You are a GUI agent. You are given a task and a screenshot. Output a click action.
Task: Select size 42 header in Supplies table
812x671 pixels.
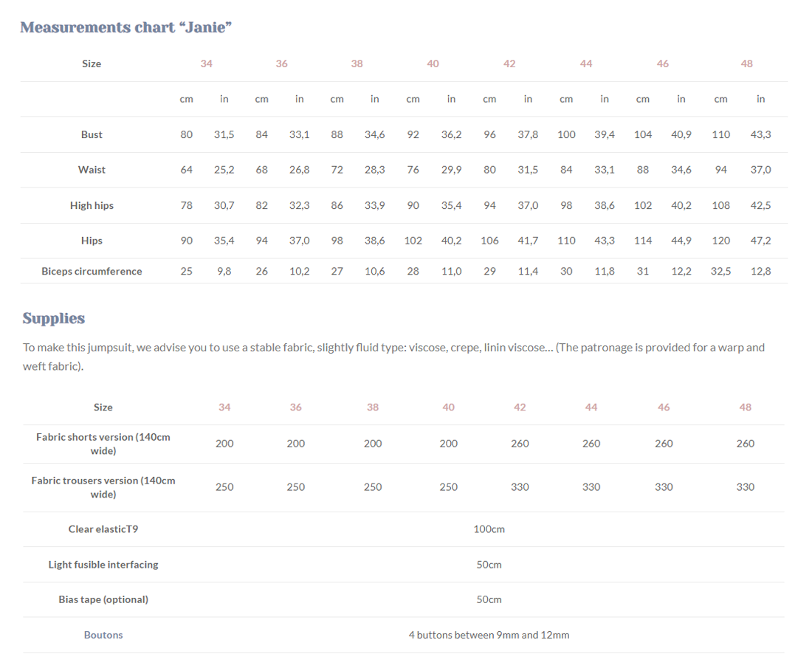[x=520, y=407]
